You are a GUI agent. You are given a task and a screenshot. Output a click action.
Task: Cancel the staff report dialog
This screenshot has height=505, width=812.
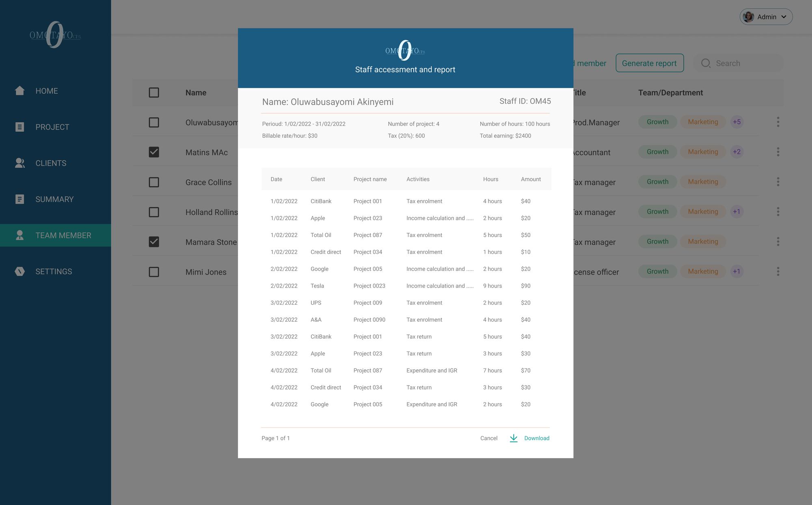pos(488,438)
